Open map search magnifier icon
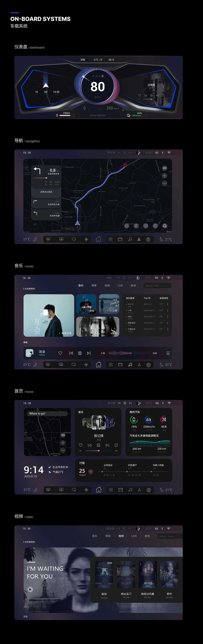The image size is (203, 644). [165, 226]
